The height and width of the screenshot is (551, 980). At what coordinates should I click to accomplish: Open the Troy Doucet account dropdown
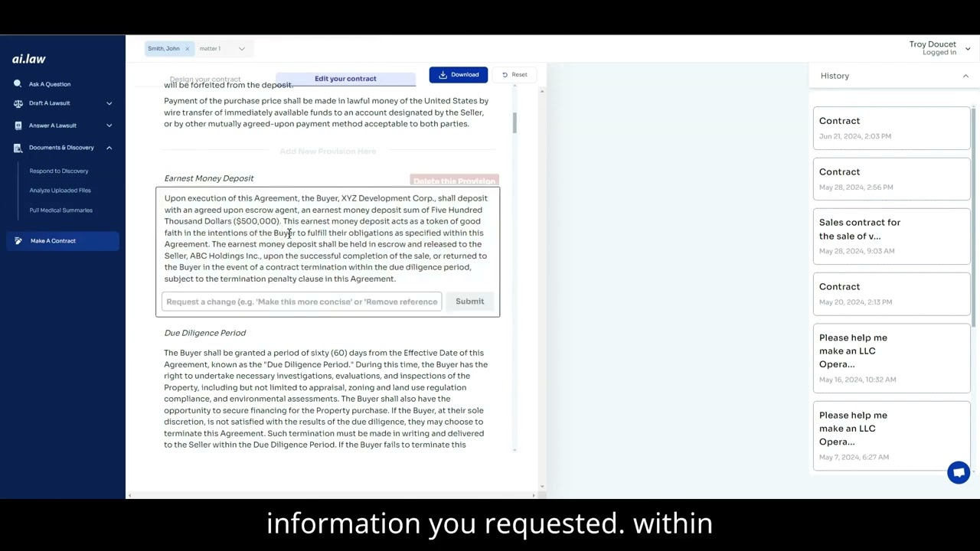click(x=968, y=48)
